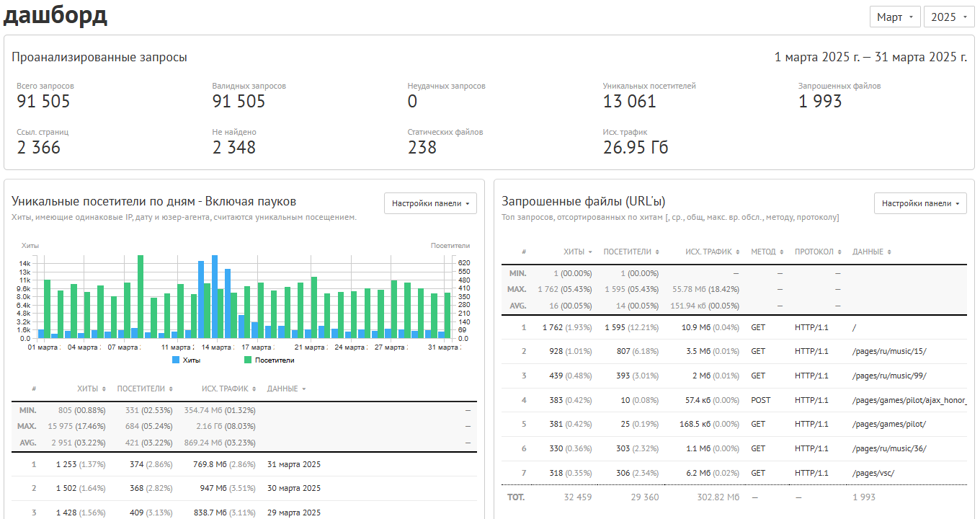
Task: Sort requested files by Посетители column
Action: point(631,252)
